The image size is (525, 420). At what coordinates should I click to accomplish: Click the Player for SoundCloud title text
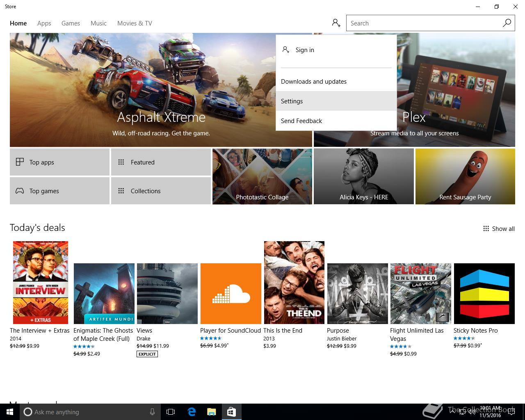[231, 330]
